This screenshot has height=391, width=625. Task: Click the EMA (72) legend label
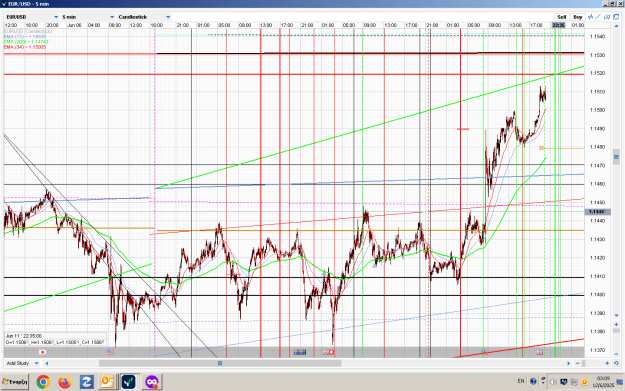point(25,37)
